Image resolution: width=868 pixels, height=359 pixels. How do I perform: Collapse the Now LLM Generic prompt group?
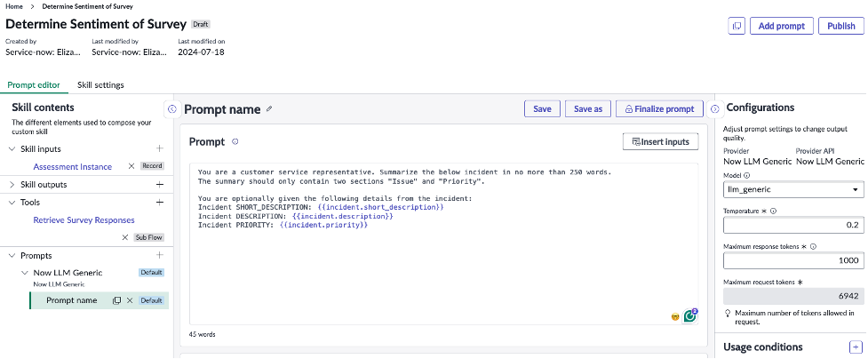click(24, 273)
